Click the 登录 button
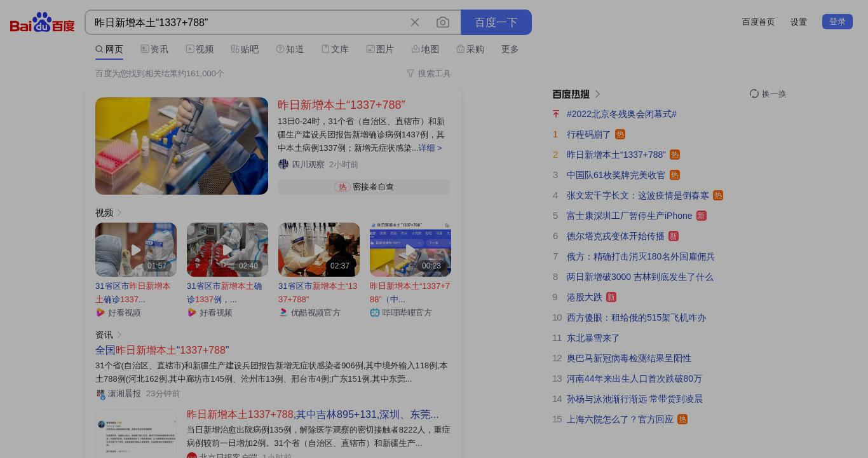 tap(837, 22)
